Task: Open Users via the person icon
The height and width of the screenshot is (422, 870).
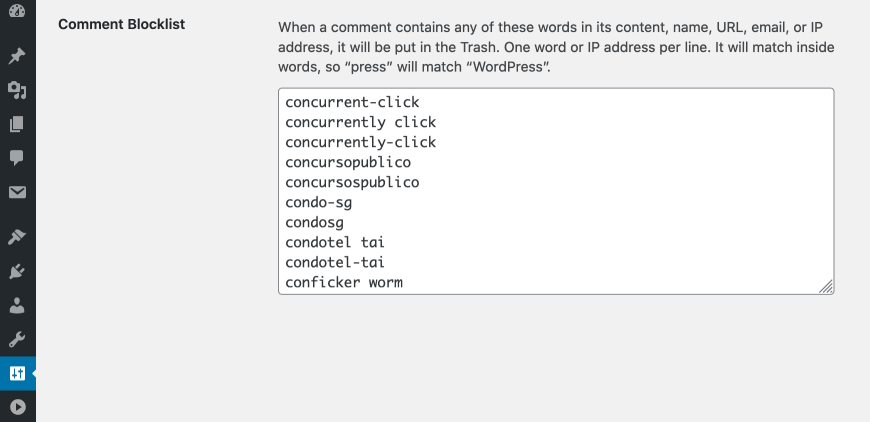Action: point(17,306)
